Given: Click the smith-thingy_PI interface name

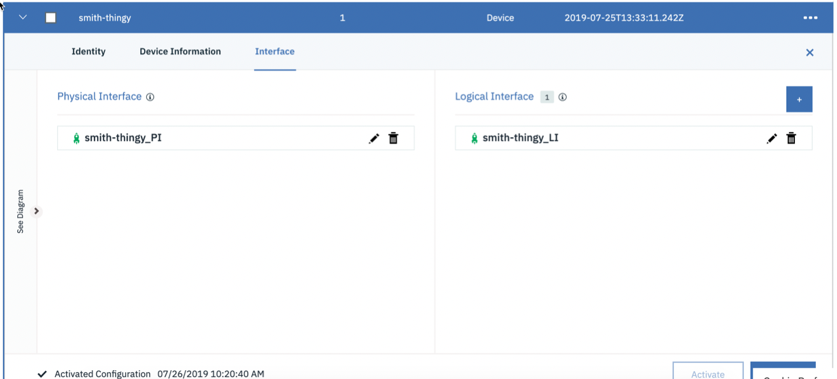Looking at the screenshot, I should tap(123, 138).
